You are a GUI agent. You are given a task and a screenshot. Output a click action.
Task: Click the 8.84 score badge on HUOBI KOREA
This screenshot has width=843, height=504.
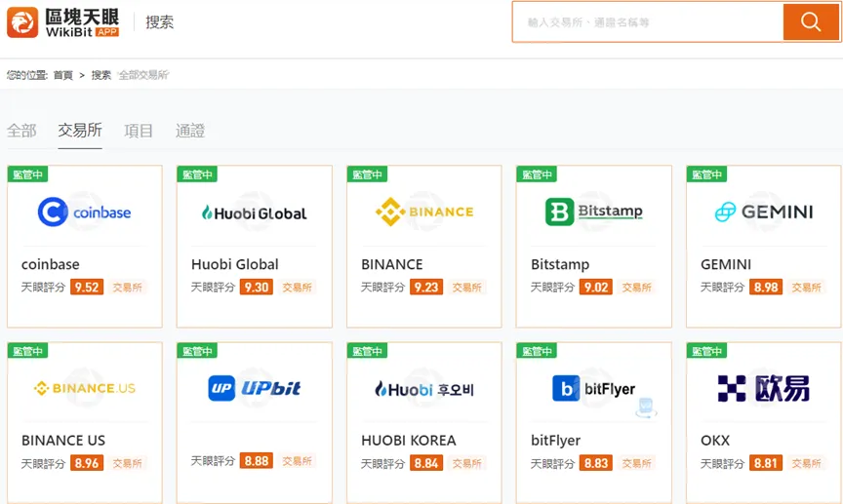[426, 463]
